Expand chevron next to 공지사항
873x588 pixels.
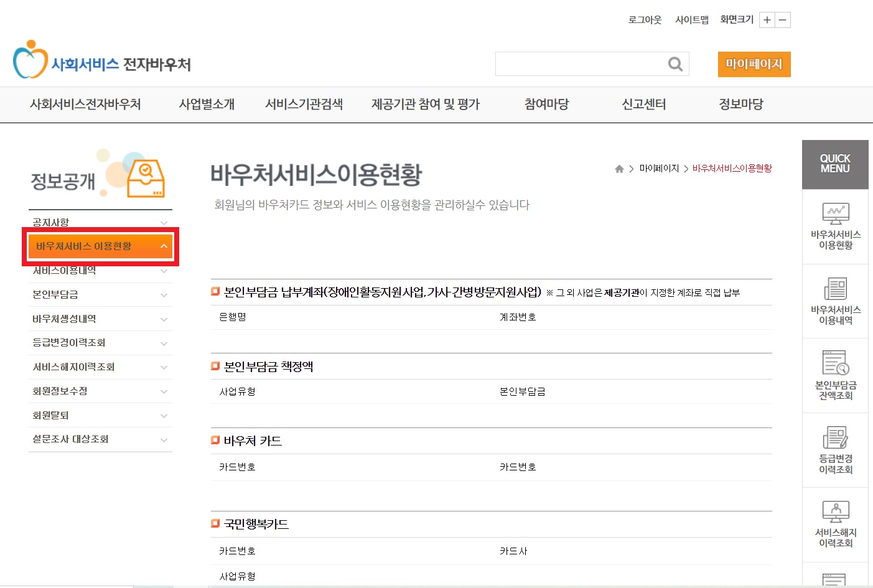click(x=164, y=223)
